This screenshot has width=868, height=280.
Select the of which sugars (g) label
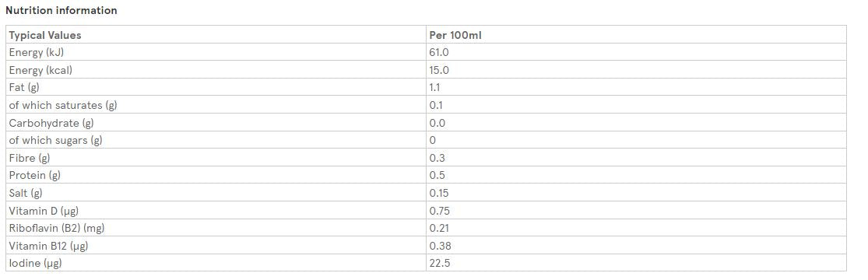(x=55, y=141)
